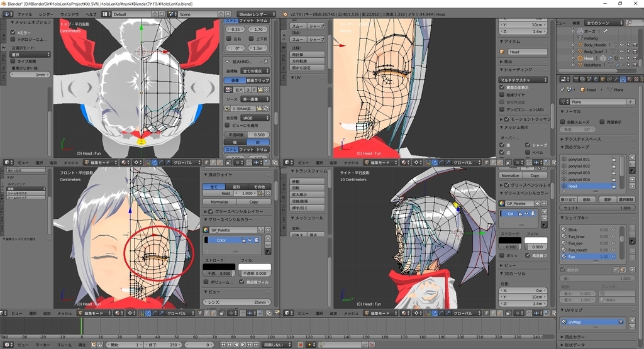This screenshot has width=644, height=349.
Task: Select the ponytail.002 vertex group
Action: [589, 166]
